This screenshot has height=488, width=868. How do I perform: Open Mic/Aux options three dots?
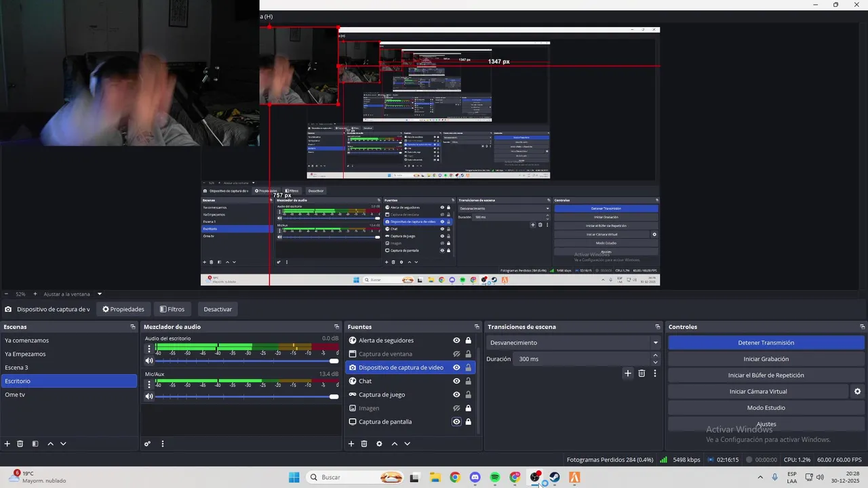[149, 384]
